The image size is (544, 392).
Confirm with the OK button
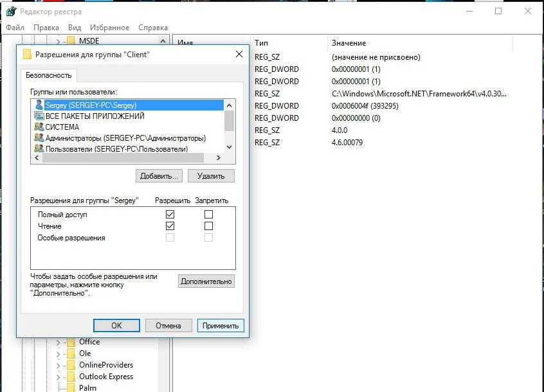click(x=116, y=325)
